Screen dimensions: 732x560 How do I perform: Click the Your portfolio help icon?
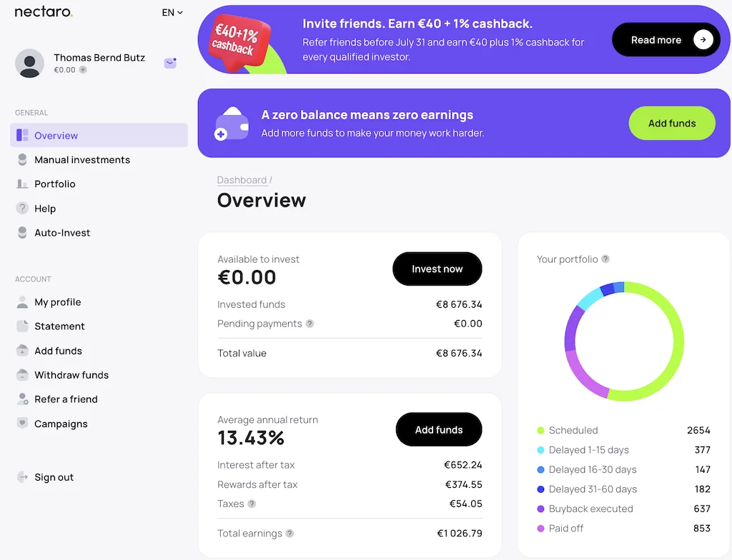(605, 259)
